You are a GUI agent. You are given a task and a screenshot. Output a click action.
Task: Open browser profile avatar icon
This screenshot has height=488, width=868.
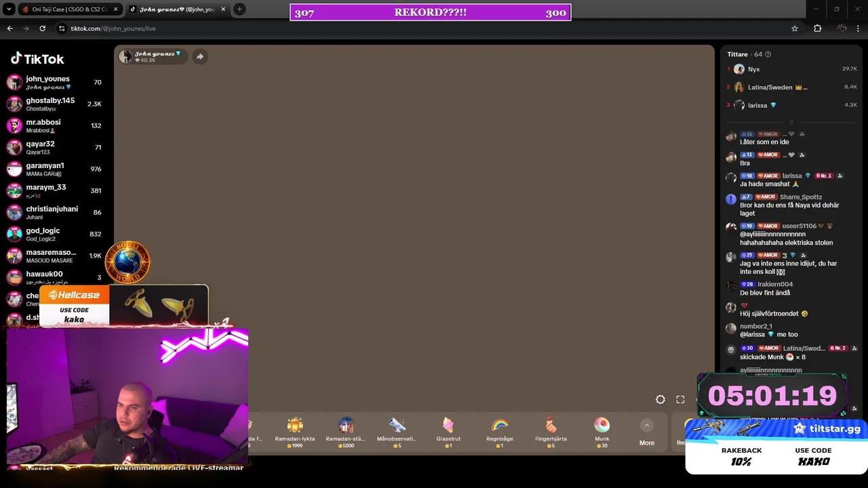coord(842,28)
